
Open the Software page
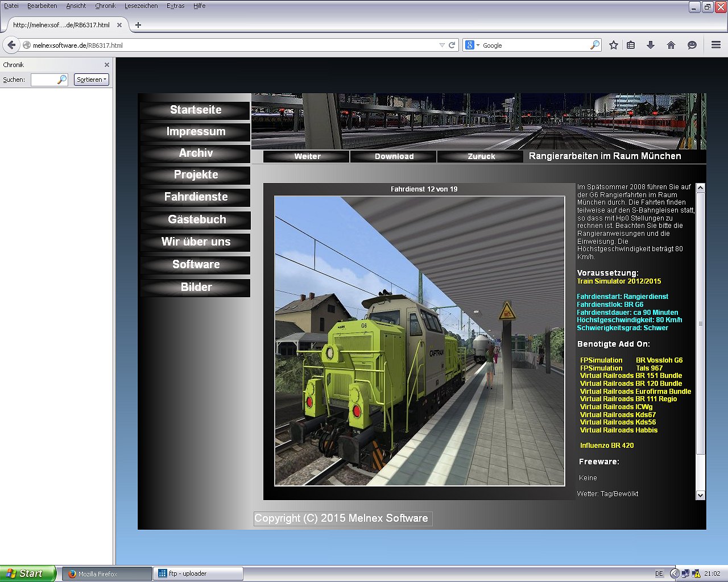pos(196,265)
